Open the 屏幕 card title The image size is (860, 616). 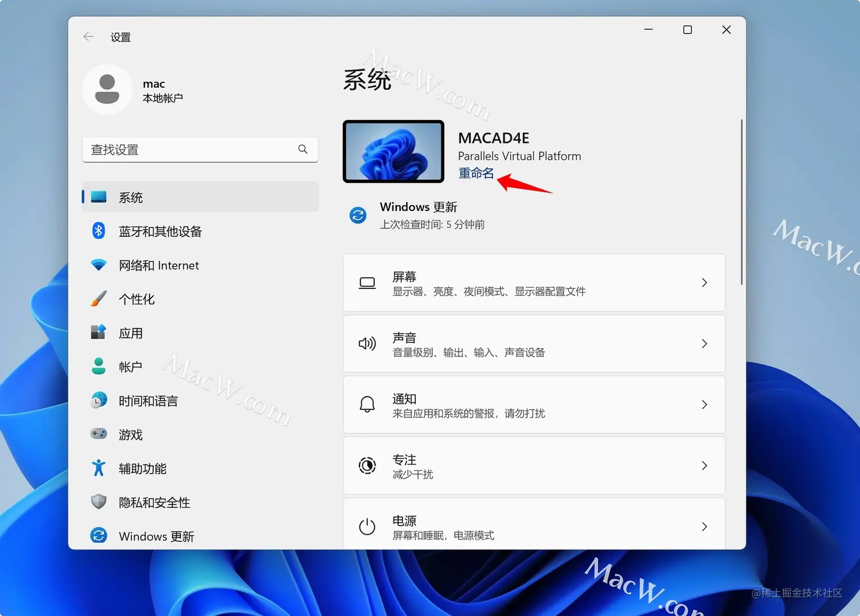pos(404,277)
